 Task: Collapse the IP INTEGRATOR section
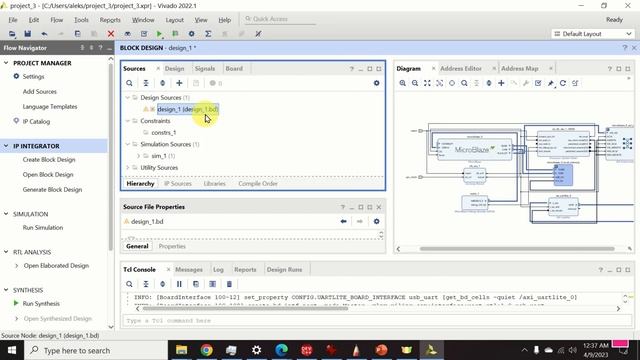coord(6,146)
